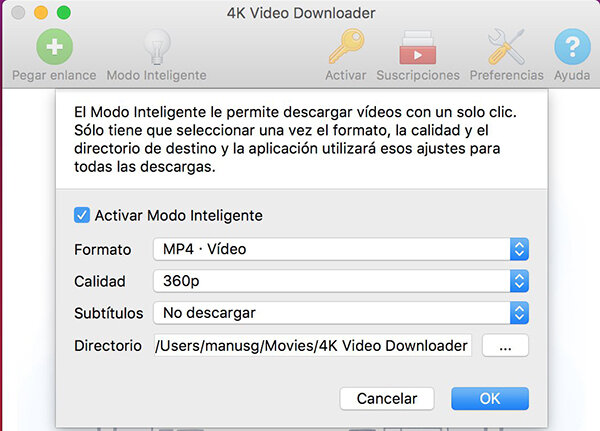The image size is (600, 431).
Task: Open the Suscripciones toolbar icon
Action: point(417,47)
